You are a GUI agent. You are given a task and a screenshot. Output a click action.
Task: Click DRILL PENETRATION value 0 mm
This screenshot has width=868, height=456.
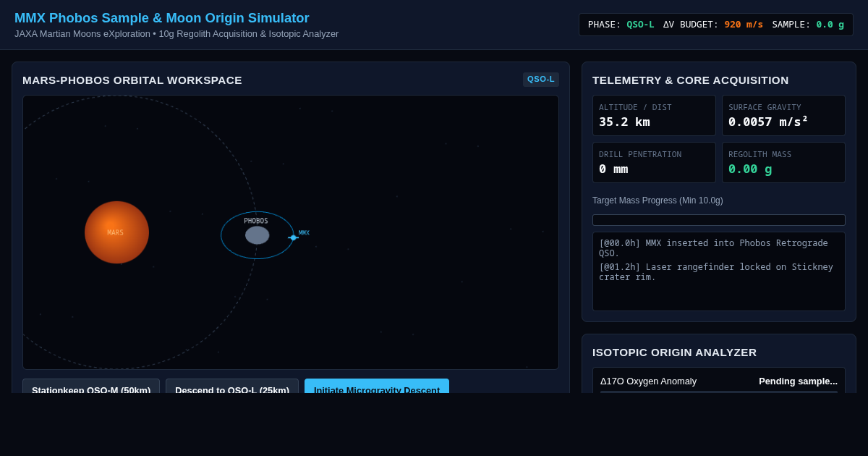point(613,169)
